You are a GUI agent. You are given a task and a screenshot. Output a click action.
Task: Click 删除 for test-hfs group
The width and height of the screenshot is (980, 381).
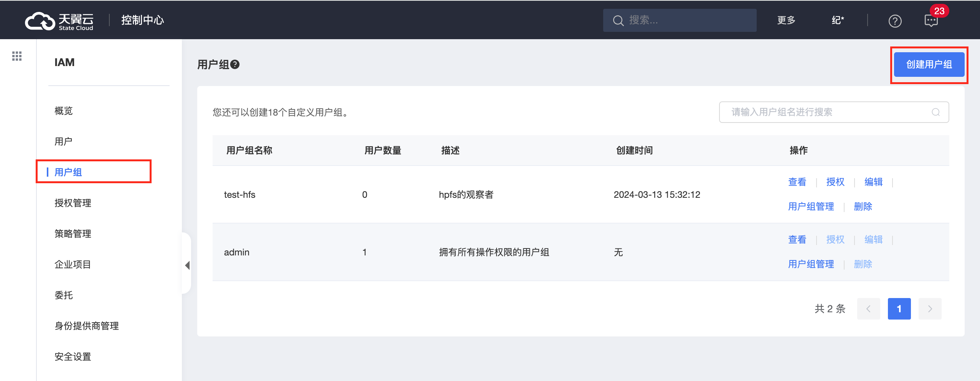(x=863, y=207)
